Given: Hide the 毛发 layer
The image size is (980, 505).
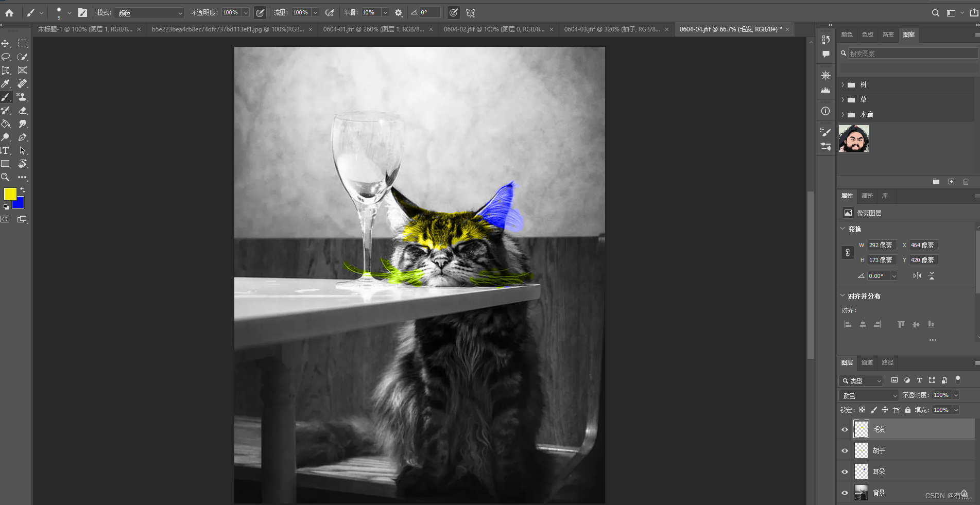Looking at the screenshot, I should click(845, 430).
